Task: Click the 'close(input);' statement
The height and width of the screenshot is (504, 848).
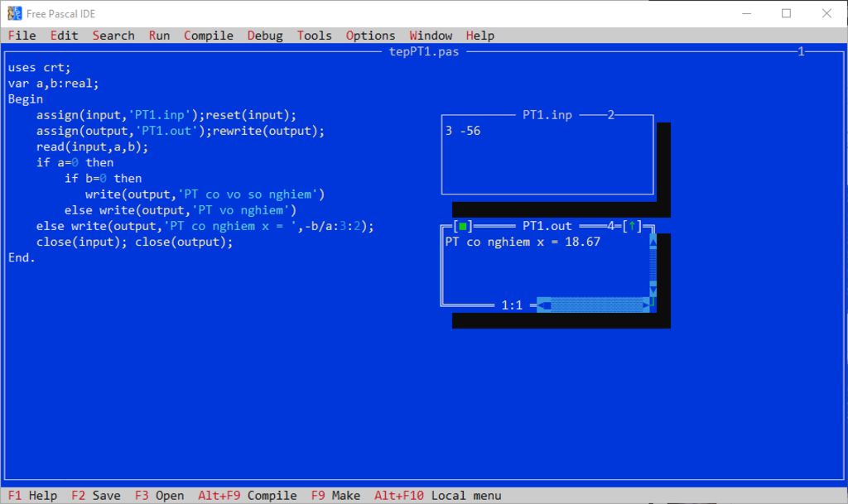Action: tap(82, 242)
